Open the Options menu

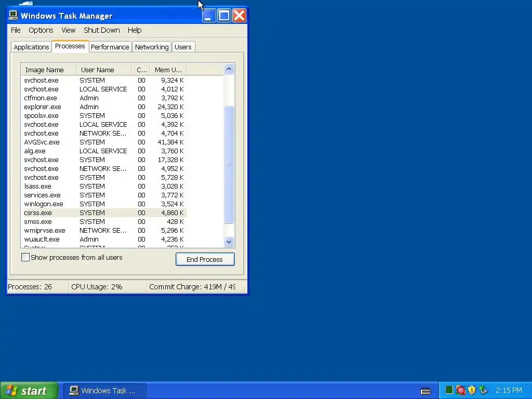tap(41, 30)
